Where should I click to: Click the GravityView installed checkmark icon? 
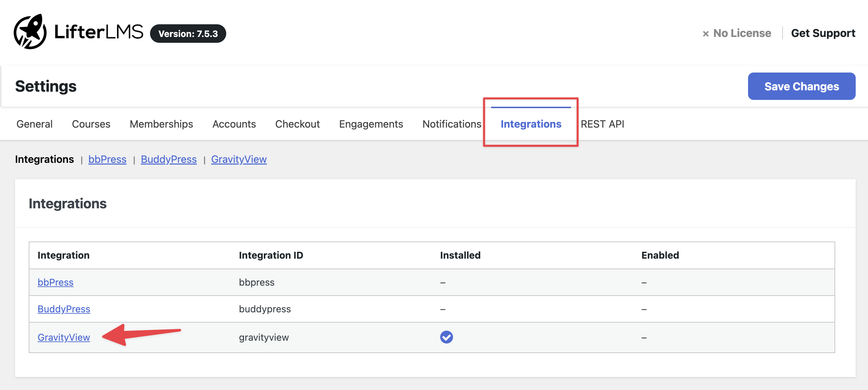[446, 337]
